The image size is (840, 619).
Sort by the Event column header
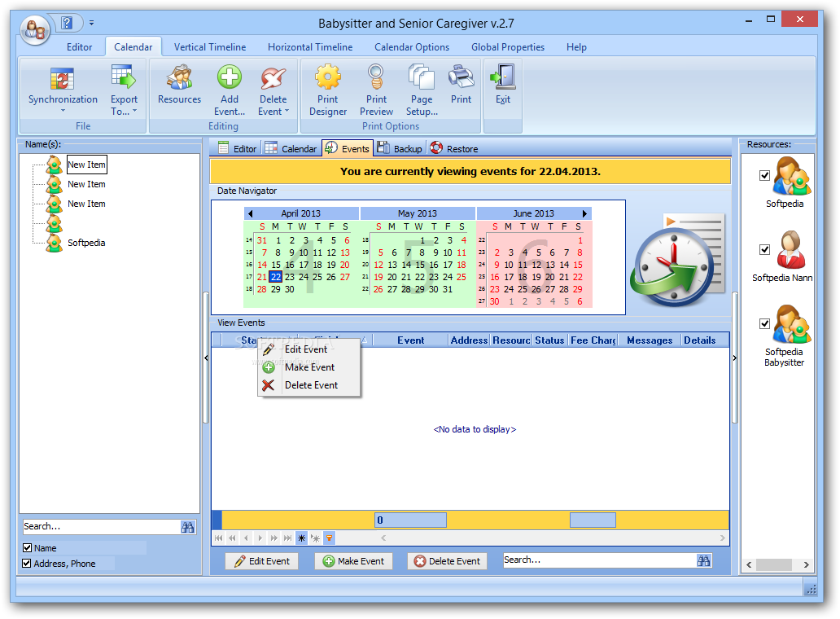pos(410,340)
